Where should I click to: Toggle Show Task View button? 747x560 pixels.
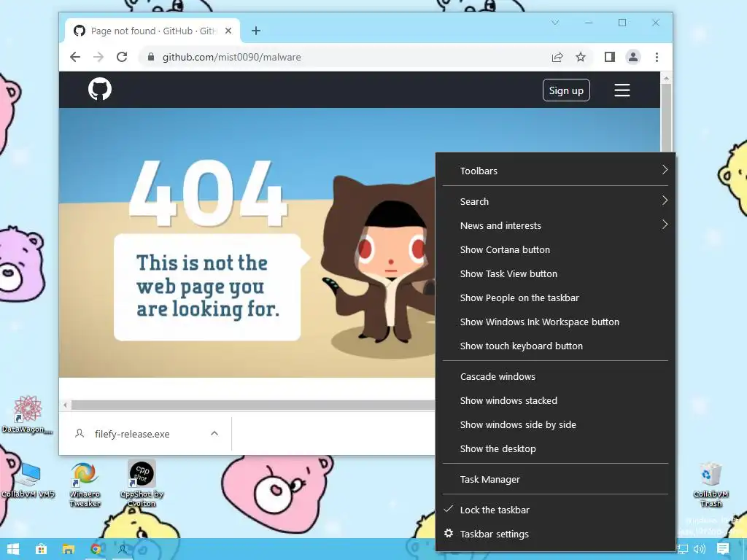[555, 274]
